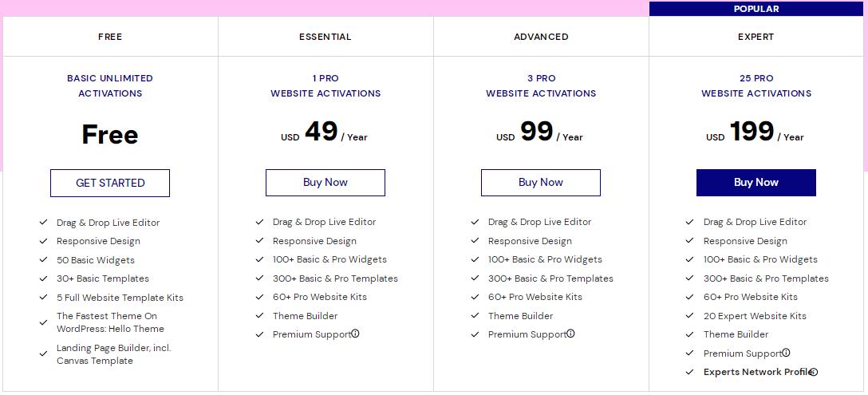Viewport: 868px width, 395px height.
Task: Click Buy Now under Advanced plan
Action: 541,183
